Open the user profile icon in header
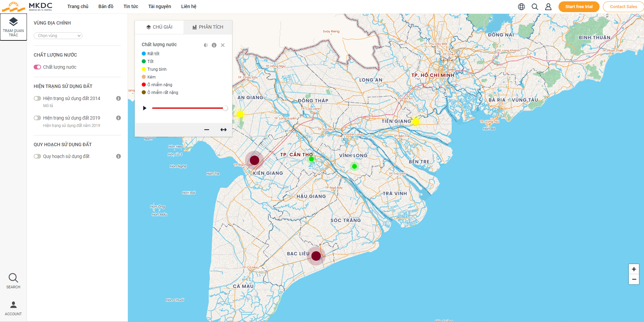Viewport: 644px width, 322px height. click(548, 7)
